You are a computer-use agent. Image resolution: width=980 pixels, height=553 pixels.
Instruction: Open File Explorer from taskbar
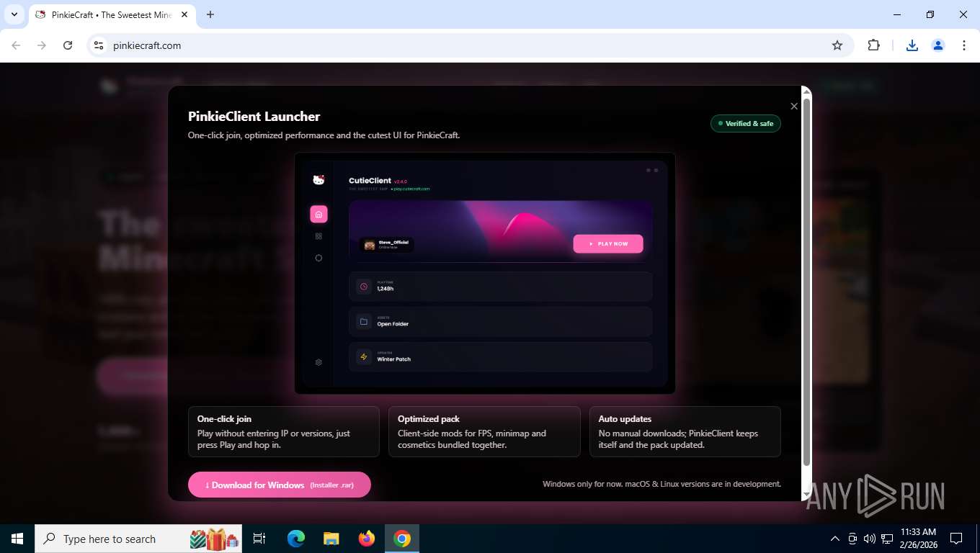(331, 539)
